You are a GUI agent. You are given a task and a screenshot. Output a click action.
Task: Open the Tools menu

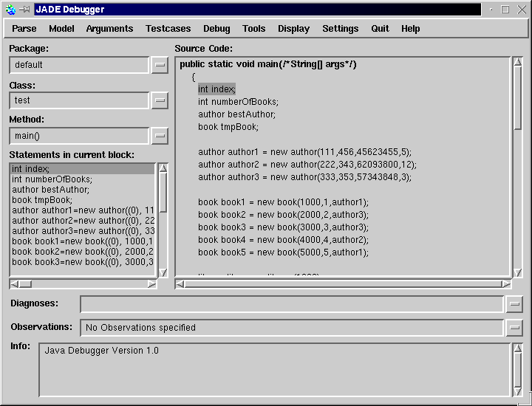point(253,29)
